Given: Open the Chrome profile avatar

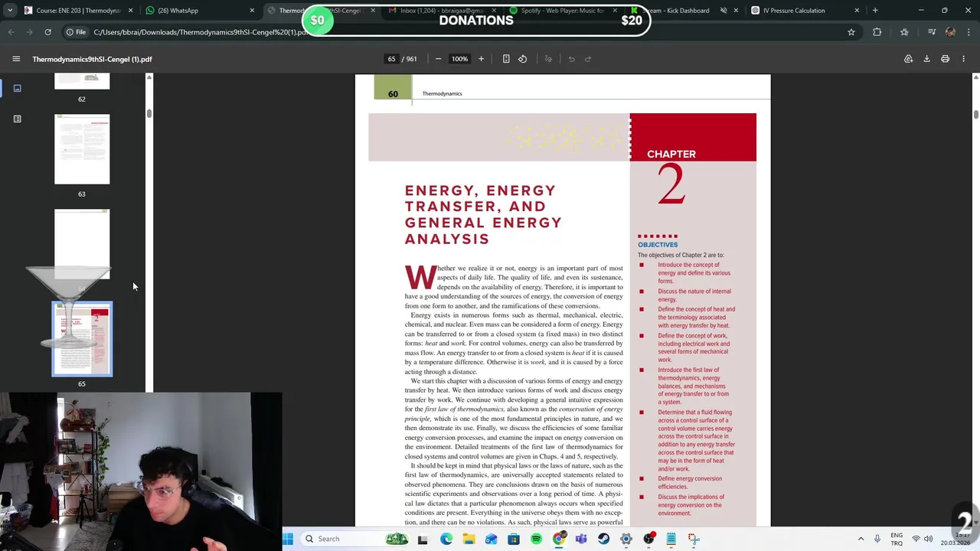Looking at the screenshot, I should click(x=950, y=32).
